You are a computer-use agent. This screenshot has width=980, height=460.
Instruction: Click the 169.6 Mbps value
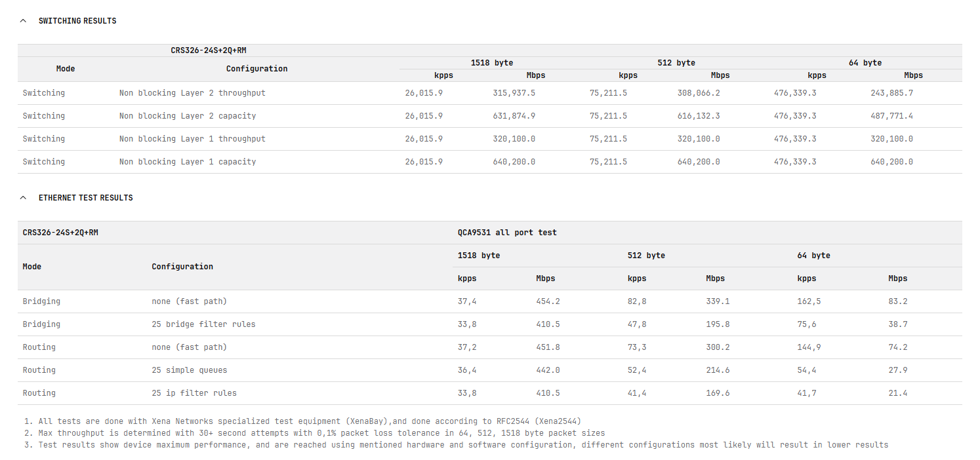tap(718, 393)
